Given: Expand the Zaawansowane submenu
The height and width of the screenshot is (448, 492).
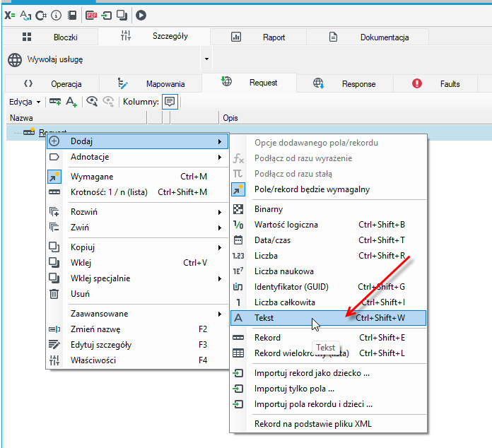Looking at the screenshot, I should [x=137, y=314].
